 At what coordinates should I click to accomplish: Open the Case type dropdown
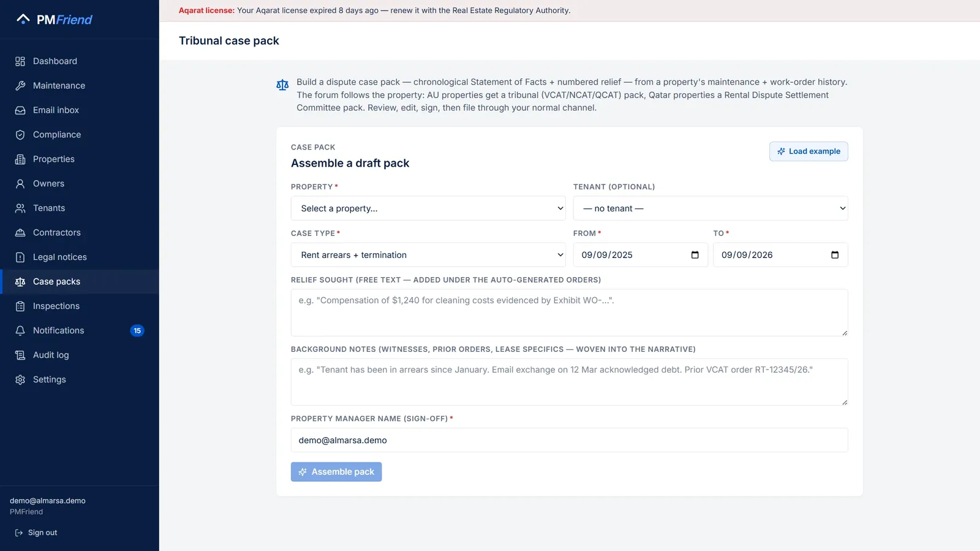428,255
